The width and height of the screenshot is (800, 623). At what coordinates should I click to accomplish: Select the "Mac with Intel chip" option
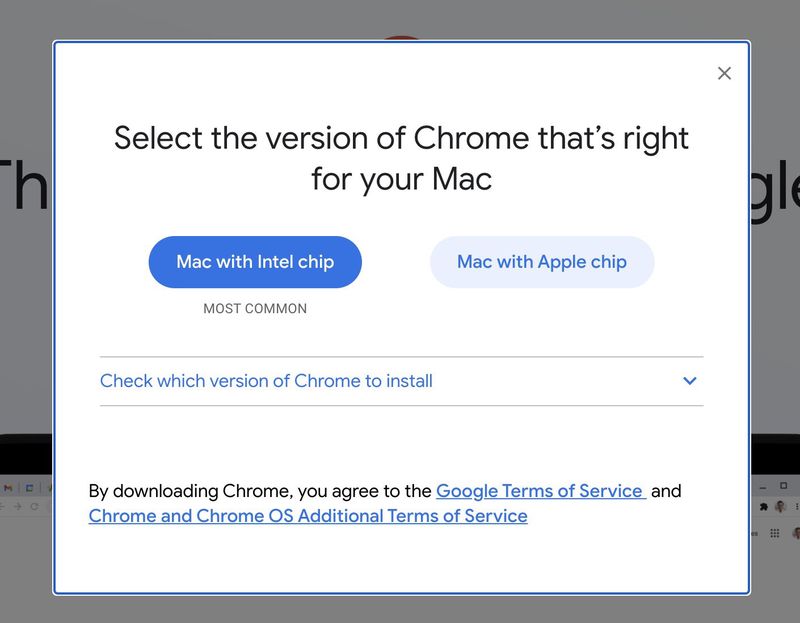[x=255, y=262]
